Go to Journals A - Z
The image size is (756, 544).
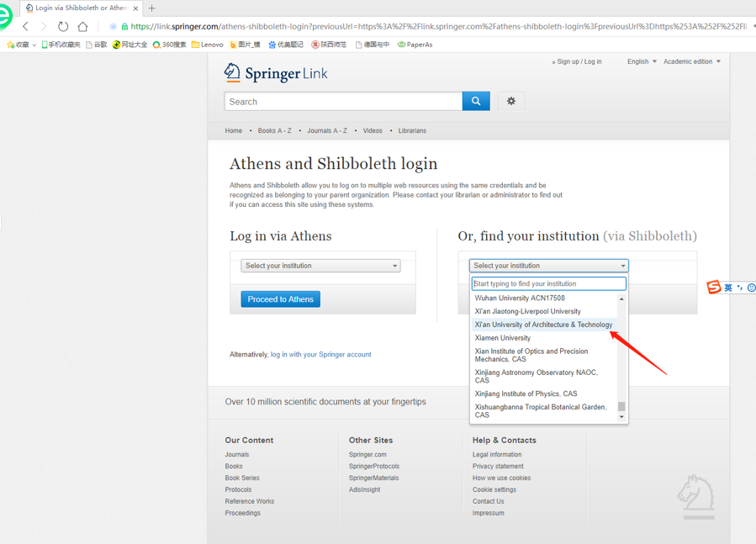[326, 131]
